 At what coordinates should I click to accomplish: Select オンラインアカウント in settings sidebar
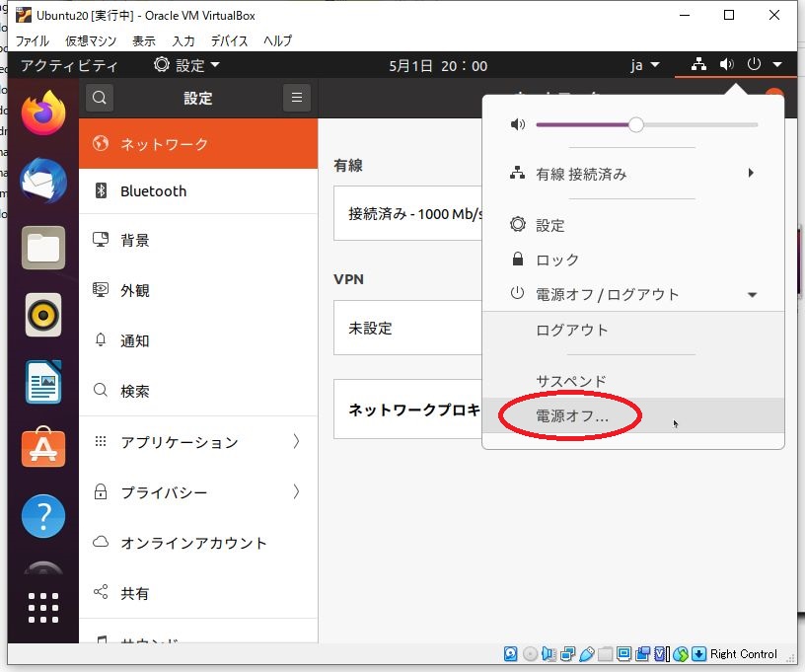[x=198, y=543]
